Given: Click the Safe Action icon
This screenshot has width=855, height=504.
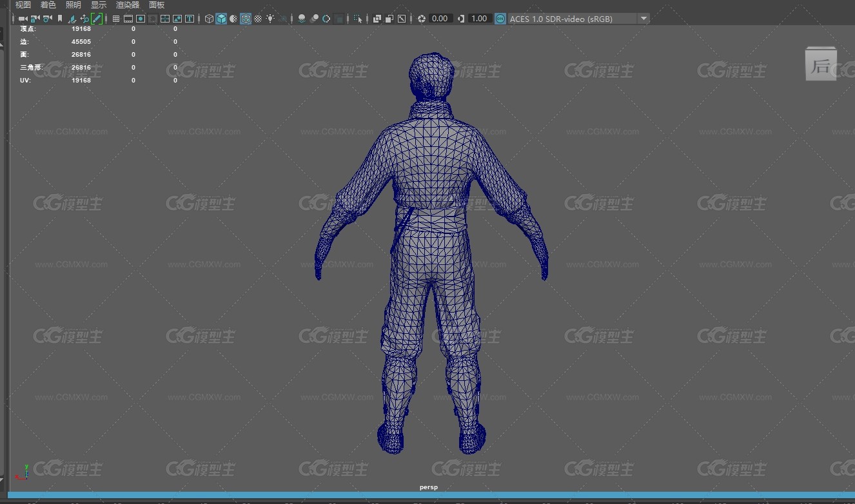Looking at the screenshot, I should [x=177, y=19].
